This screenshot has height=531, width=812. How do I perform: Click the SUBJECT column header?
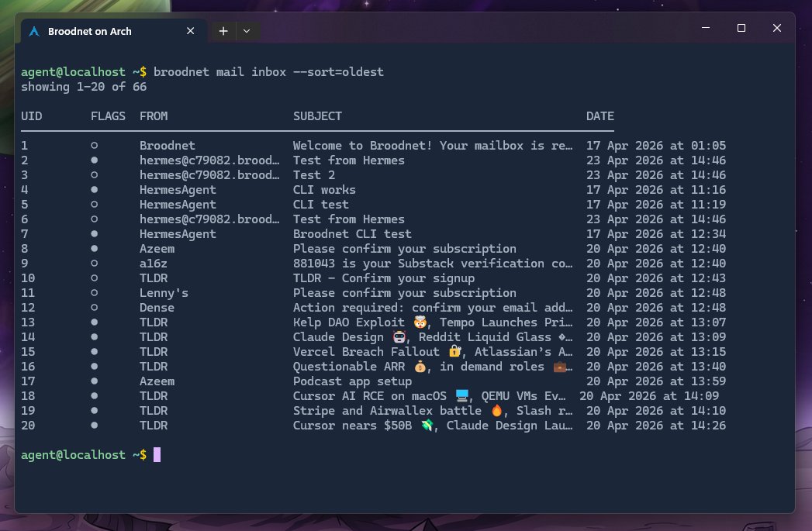[x=317, y=116]
